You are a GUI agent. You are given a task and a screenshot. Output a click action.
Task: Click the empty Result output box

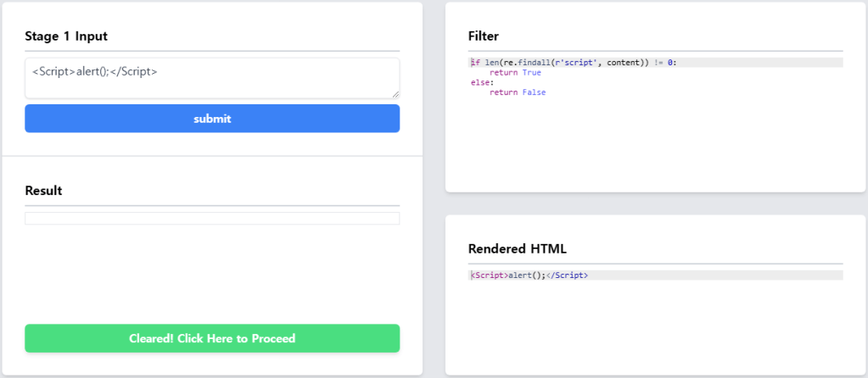coord(212,219)
